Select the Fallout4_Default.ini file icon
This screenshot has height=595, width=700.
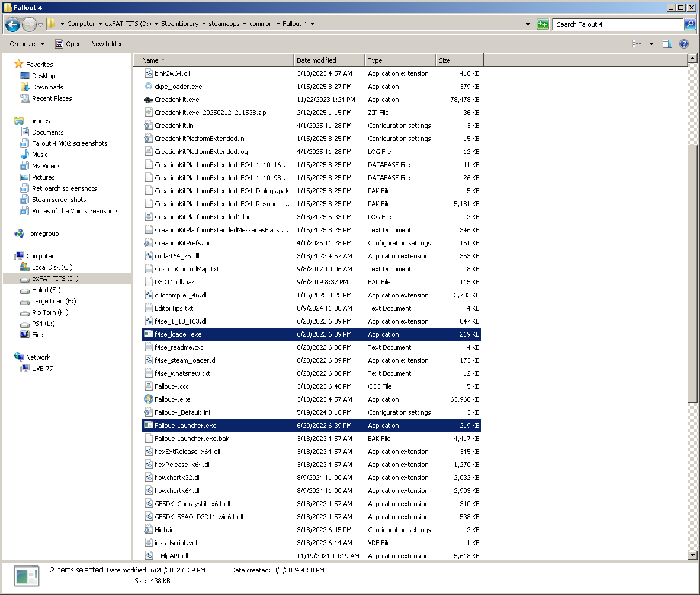tap(149, 412)
